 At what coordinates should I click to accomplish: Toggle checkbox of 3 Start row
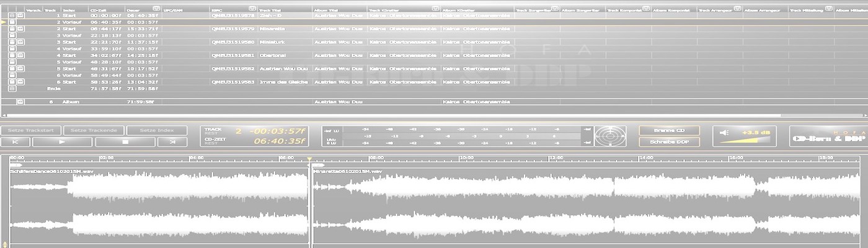[12, 42]
